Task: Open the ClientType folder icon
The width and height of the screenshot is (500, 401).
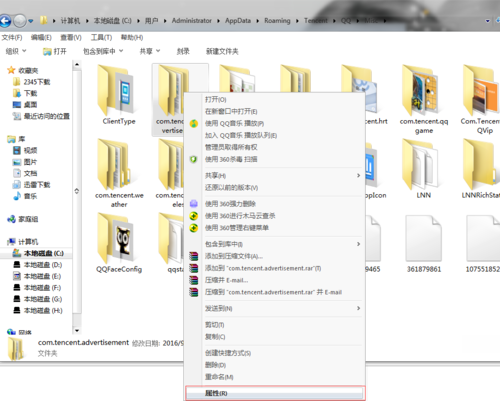Action: pos(115,90)
